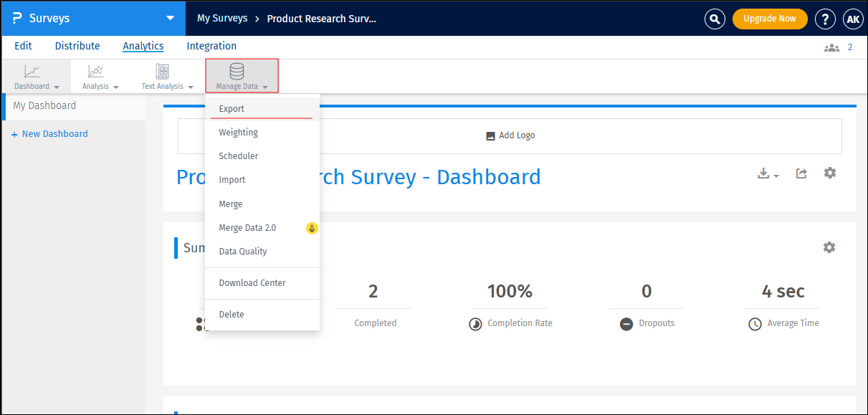Image resolution: width=868 pixels, height=415 pixels.
Task: Go back to My Surveys breadcrumb
Action: [x=222, y=19]
